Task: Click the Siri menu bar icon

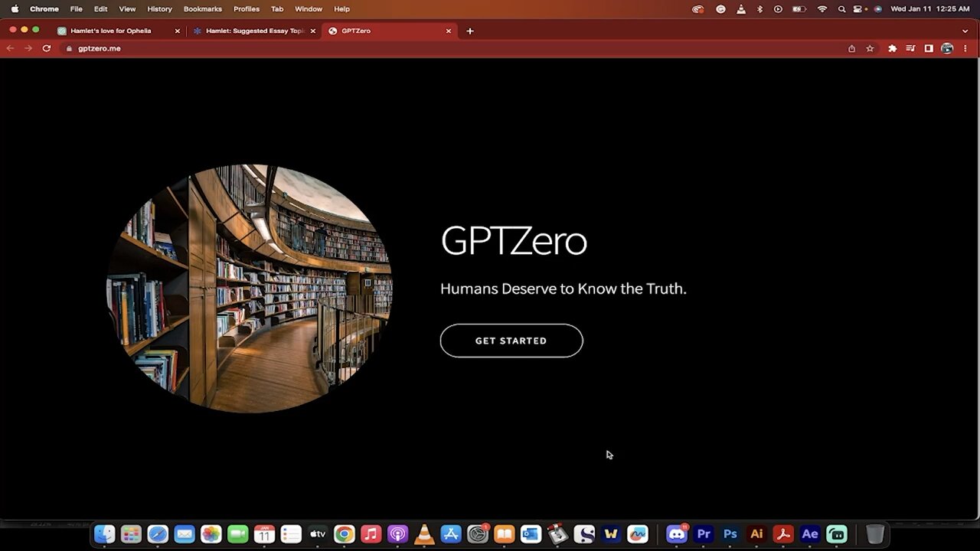Action: click(x=877, y=9)
